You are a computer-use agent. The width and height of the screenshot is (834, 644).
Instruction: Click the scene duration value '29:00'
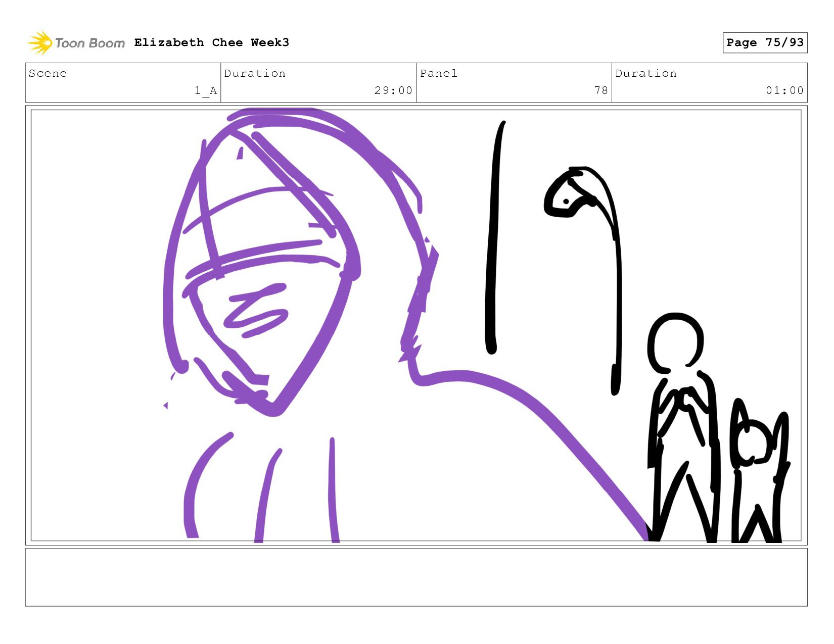pos(393,90)
